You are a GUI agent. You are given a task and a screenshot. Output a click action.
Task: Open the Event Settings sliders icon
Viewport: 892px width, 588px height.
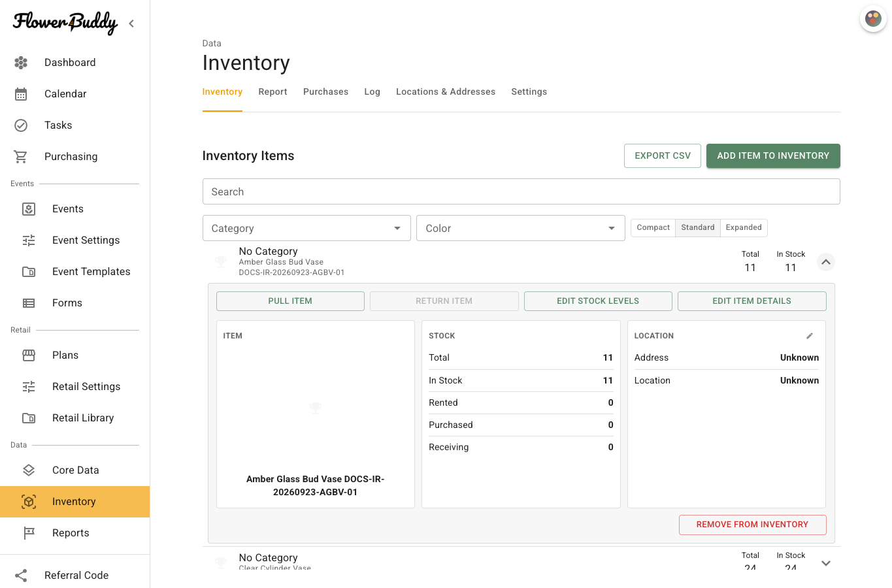(x=29, y=240)
